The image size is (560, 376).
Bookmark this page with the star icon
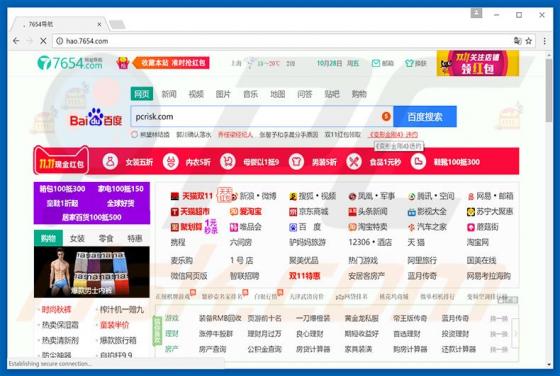(529, 41)
